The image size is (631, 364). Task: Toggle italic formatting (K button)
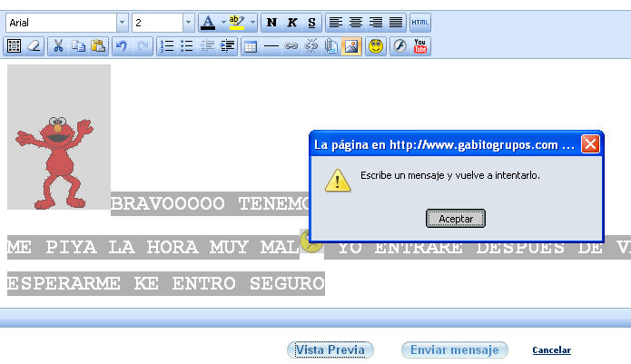point(292,22)
